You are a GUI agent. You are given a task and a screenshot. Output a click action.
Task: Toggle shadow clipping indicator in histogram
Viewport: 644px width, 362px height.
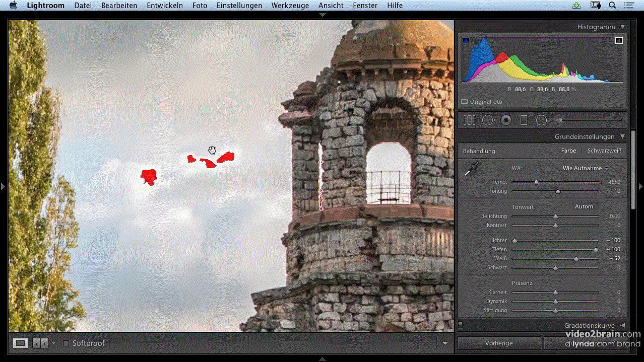point(466,41)
